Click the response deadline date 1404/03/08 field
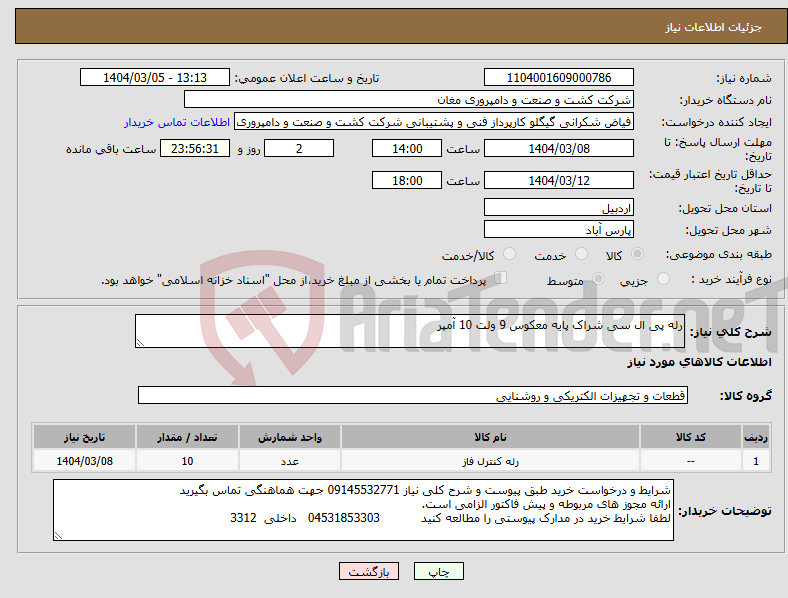Image resolution: width=788 pixels, height=598 pixels. 558,148
